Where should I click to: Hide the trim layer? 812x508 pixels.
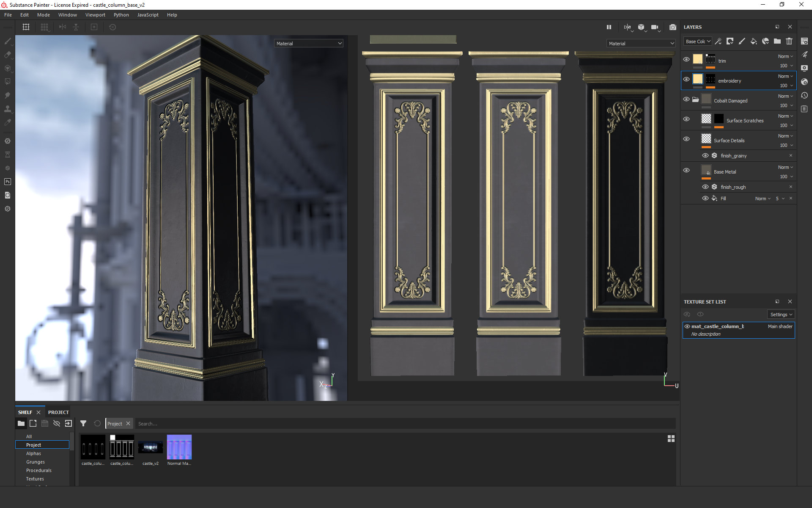[x=686, y=59]
